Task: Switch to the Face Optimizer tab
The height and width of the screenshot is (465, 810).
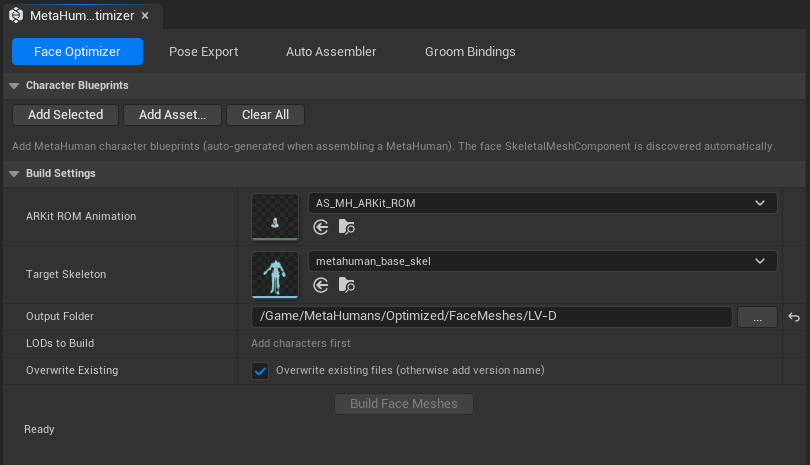Action: tap(77, 52)
